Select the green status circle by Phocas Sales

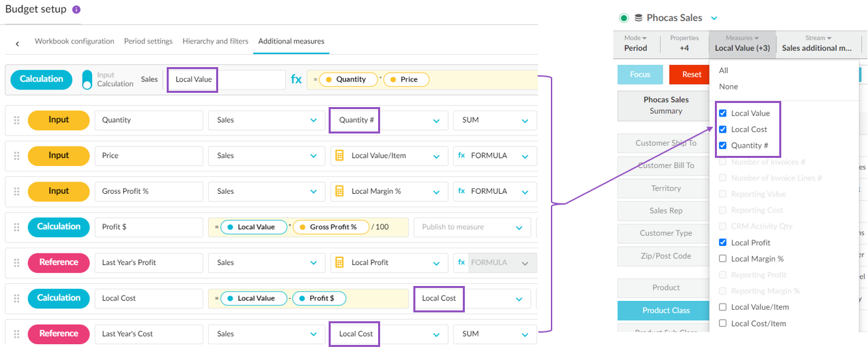pyautogui.click(x=623, y=18)
